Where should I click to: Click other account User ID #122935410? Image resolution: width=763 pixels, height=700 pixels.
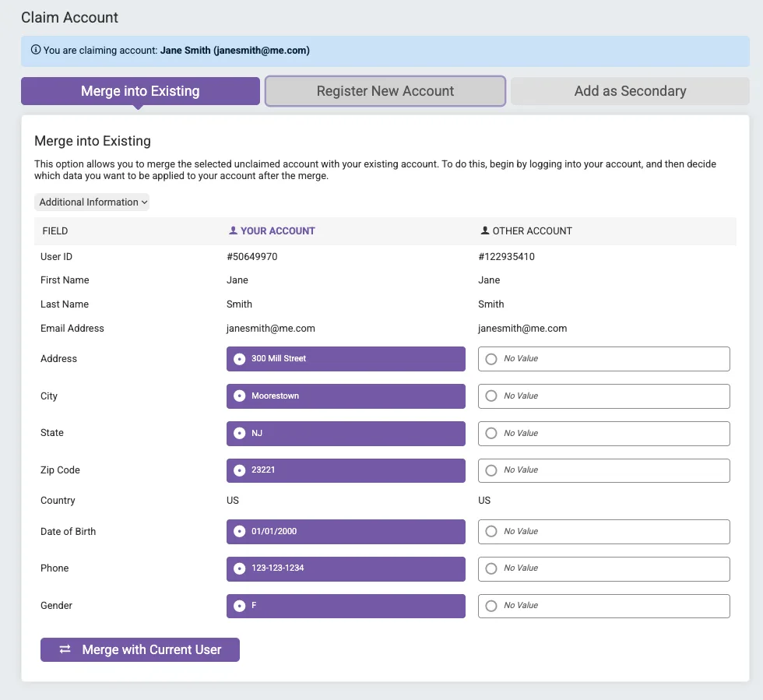[506, 256]
